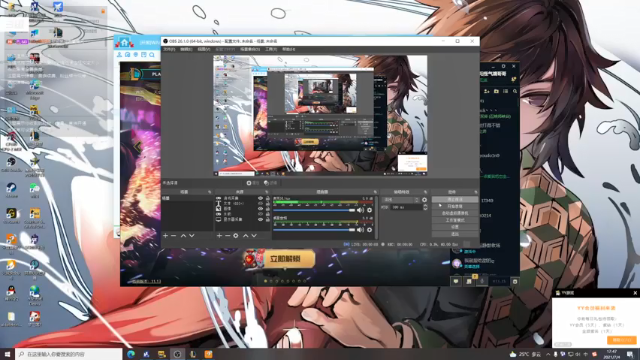Viewport: 640px width, 360px height.
Task: Move the selected source down
Action: click(x=254, y=236)
